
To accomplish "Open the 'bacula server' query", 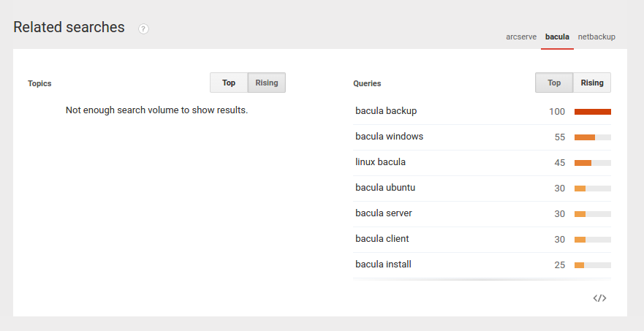I will [384, 213].
